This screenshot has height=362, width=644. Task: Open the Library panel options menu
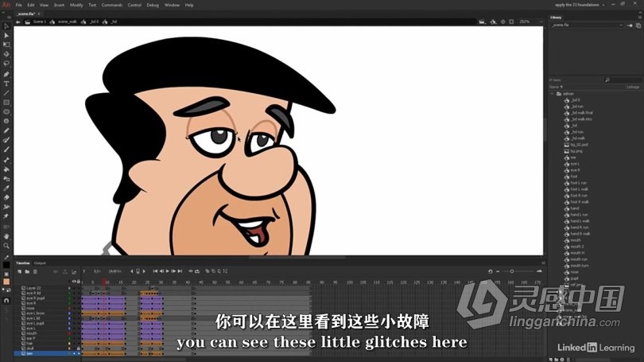(639, 18)
